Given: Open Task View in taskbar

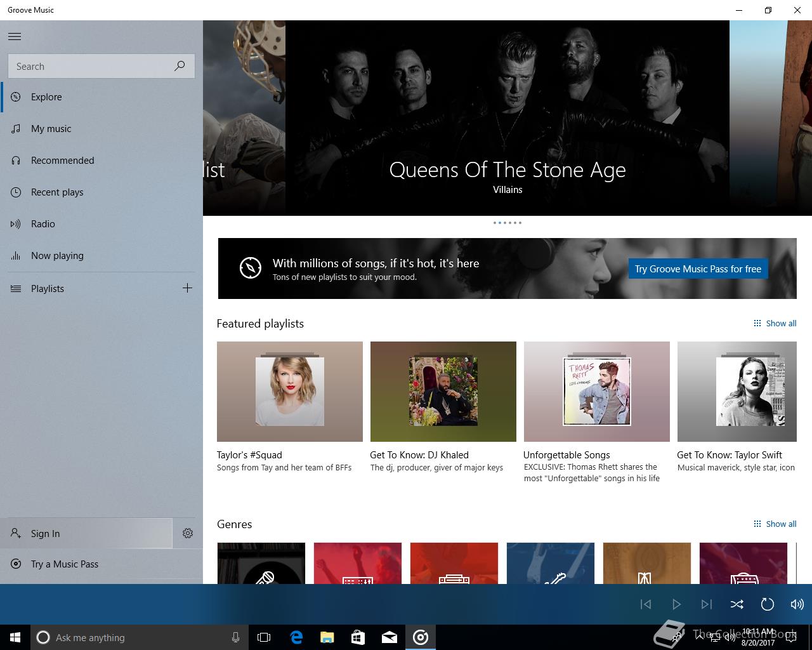Looking at the screenshot, I should coord(264,637).
